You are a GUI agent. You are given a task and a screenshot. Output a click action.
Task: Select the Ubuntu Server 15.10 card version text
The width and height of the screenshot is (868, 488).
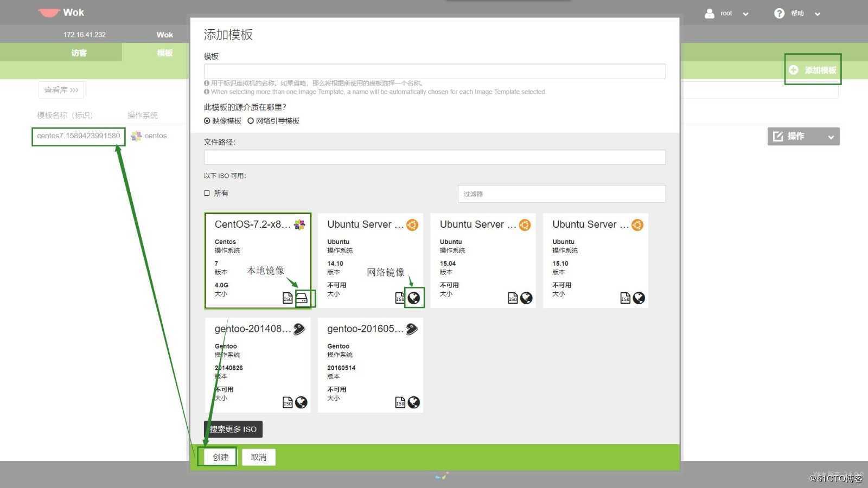click(x=560, y=264)
